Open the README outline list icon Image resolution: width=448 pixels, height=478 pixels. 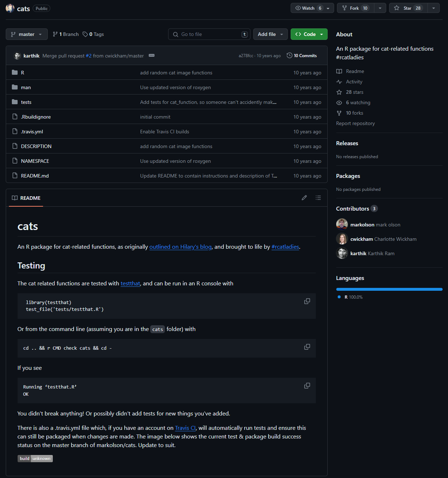point(318,198)
